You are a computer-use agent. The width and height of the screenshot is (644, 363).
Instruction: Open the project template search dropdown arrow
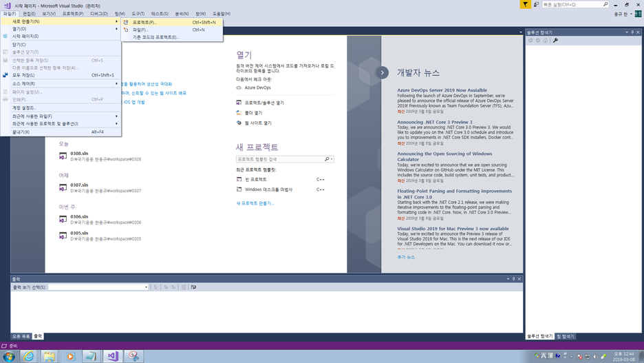(332, 159)
